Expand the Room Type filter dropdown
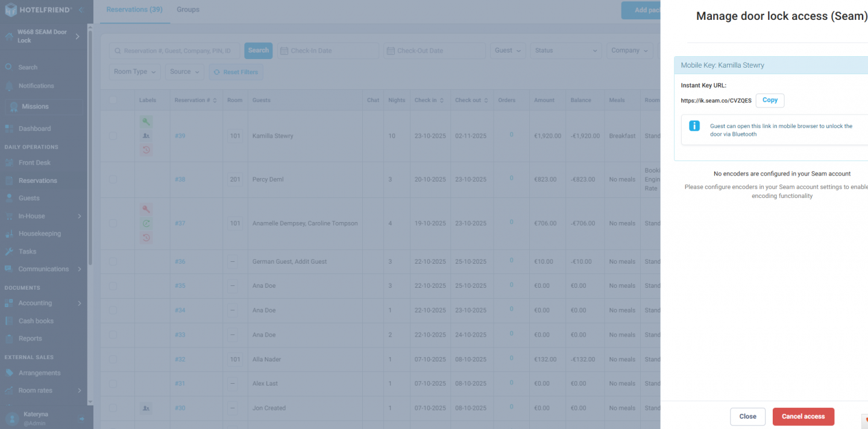Image resolution: width=868 pixels, height=429 pixels. [136, 72]
